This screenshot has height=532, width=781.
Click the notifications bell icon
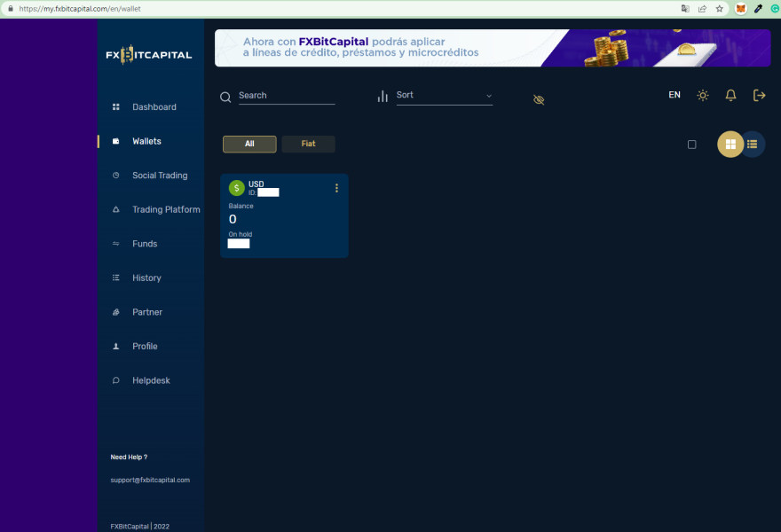(x=730, y=95)
